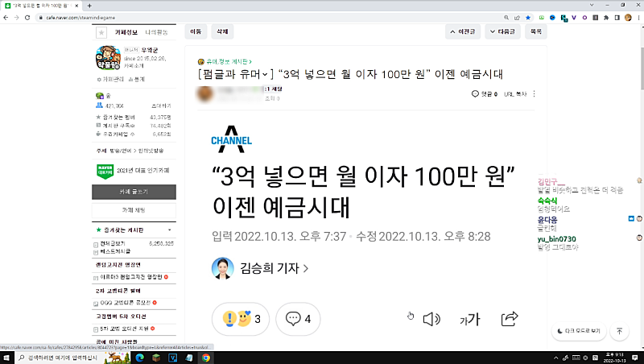Click the purple circle extension icon
The height and width of the screenshot is (364, 644).
(584, 18)
